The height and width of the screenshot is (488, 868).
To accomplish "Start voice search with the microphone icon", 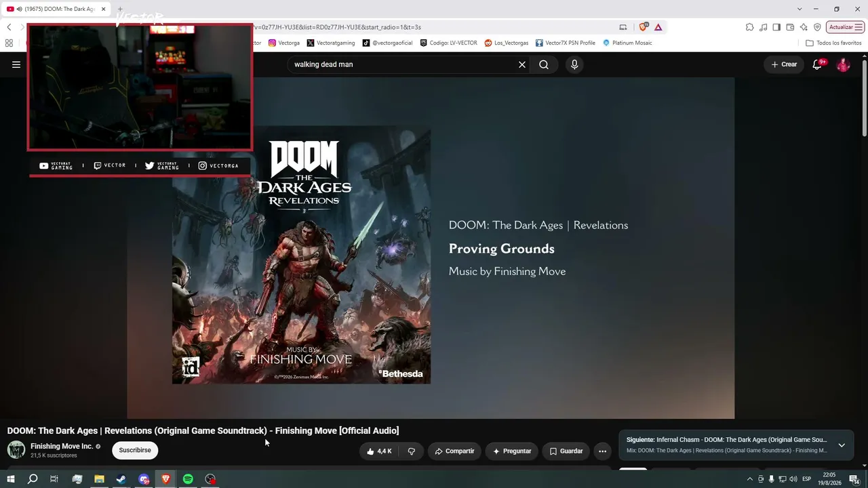I will (574, 64).
